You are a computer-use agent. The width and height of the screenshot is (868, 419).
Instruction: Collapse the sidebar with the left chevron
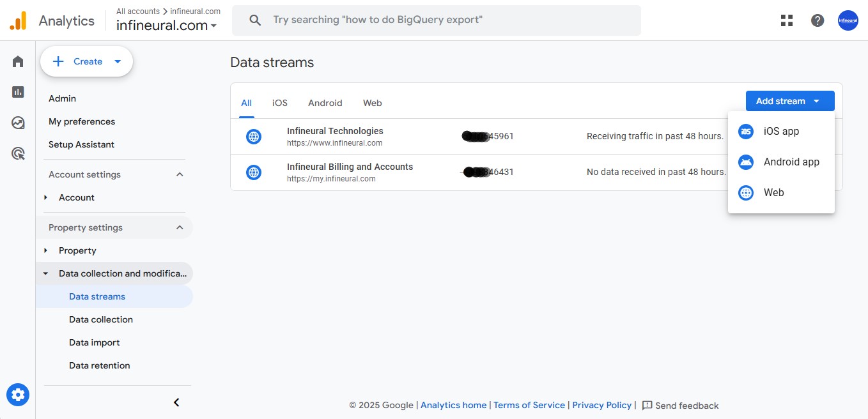point(177,402)
